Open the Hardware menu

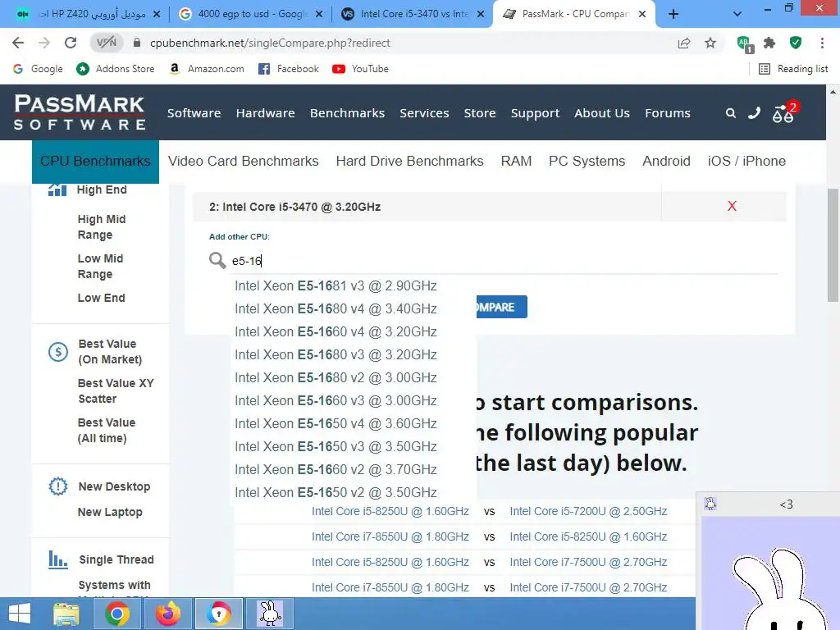(265, 113)
